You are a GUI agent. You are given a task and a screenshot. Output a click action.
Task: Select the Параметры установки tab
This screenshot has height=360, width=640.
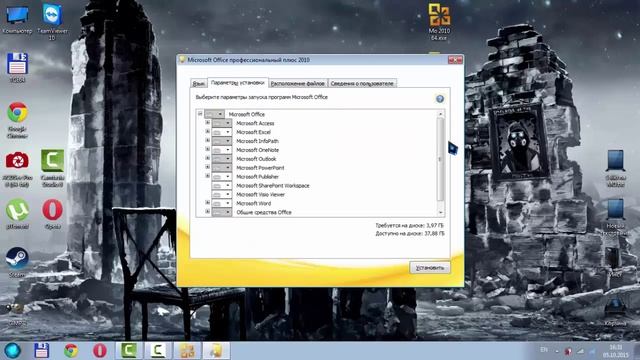[238, 82]
